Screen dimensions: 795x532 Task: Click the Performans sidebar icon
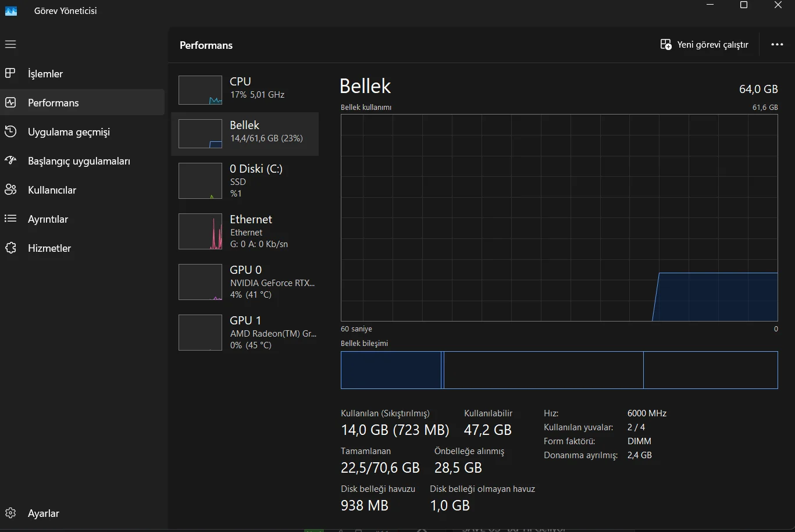coord(10,102)
